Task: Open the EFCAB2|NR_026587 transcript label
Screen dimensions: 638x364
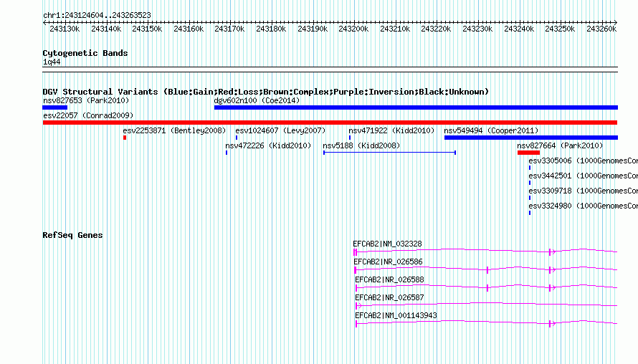Action: 389,297
